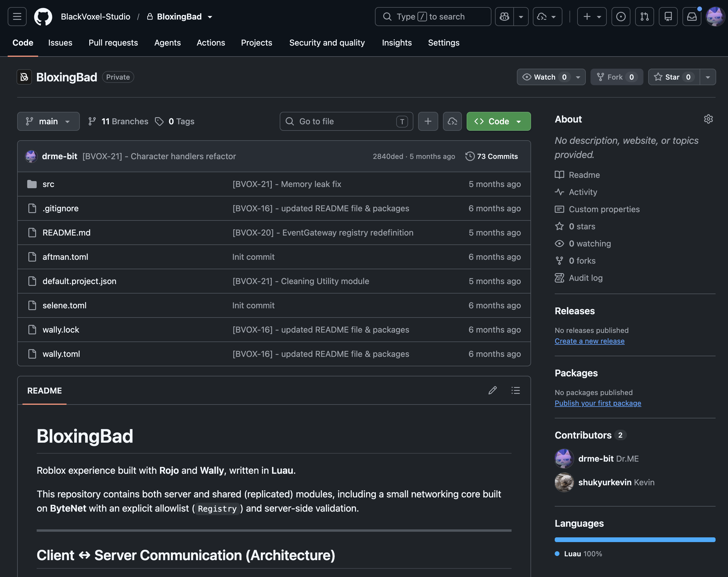Click the add file plus button
This screenshot has height=577, width=728.
coord(428,121)
